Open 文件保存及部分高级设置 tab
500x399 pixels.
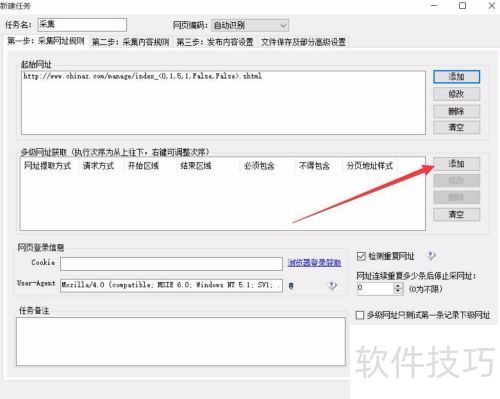point(303,42)
